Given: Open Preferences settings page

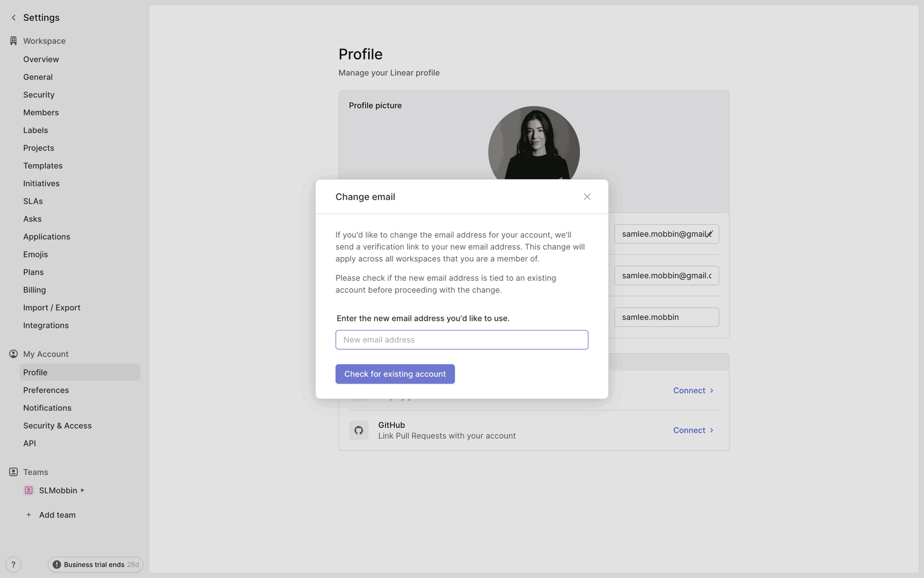Looking at the screenshot, I should click(46, 390).
